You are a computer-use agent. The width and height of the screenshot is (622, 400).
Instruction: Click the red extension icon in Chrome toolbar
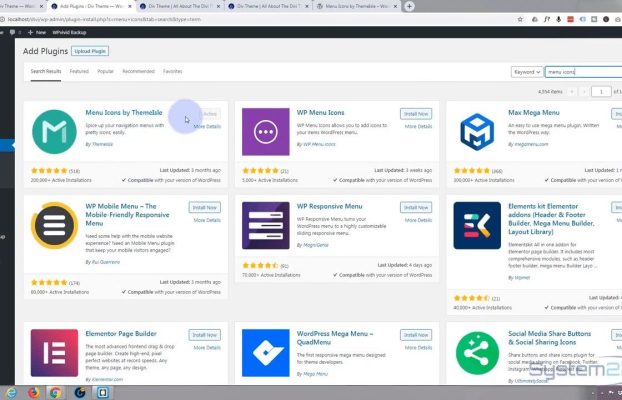570,19
